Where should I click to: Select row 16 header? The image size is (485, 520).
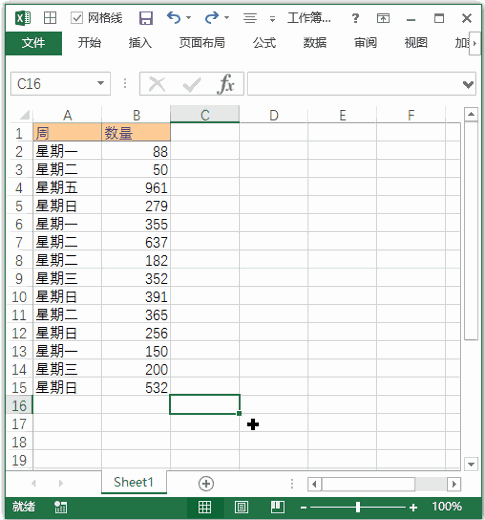pos(19,406)
